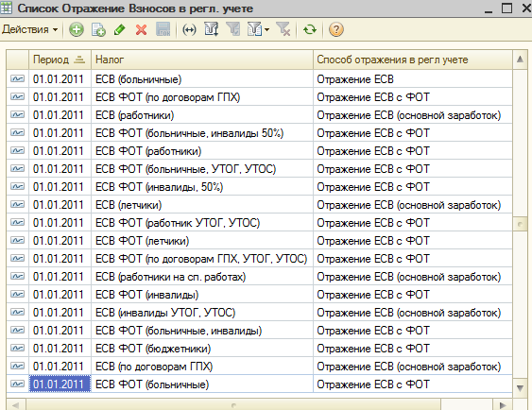Click the green Add record icon
532x410 pixels.
pyautogui.click(x=77, y=29)
